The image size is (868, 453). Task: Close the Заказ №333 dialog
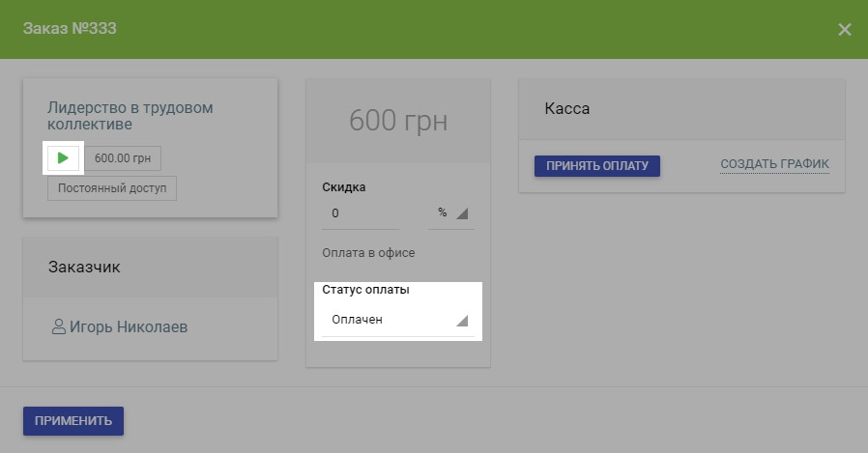844,29
